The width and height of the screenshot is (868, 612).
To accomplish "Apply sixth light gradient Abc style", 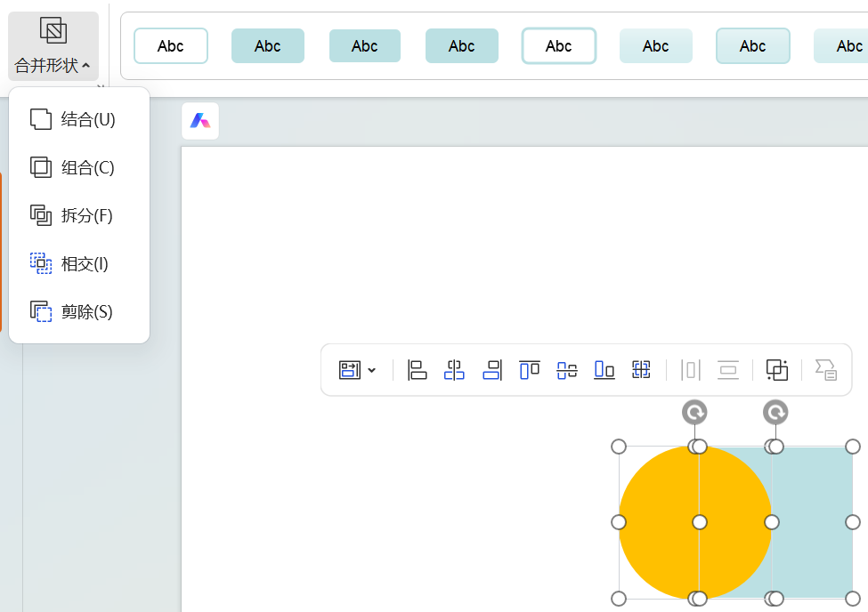I will tap(656, 46).
